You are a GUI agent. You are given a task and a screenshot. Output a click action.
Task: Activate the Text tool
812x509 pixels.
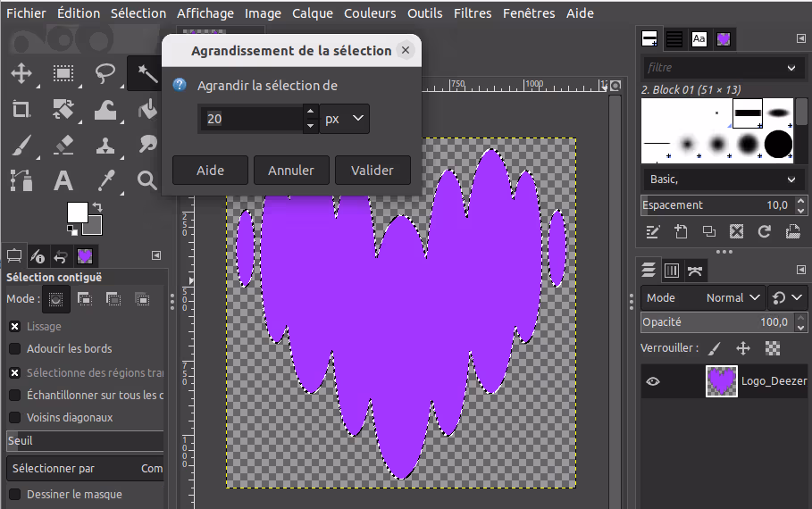63,181
